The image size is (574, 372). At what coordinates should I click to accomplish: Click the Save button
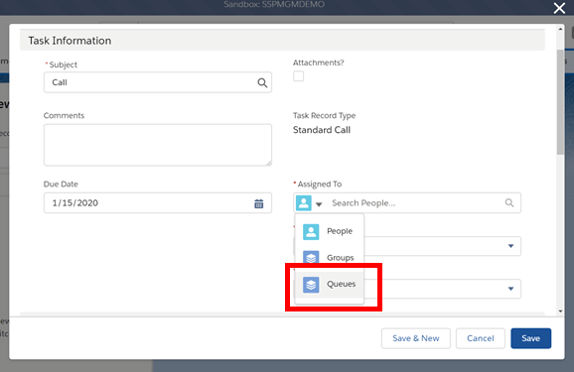[x=531, y=338]
